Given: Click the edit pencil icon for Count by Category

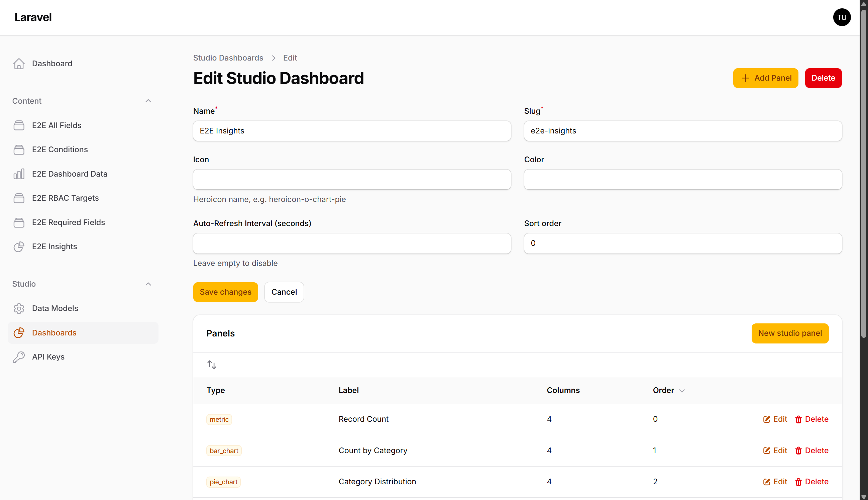Looking at the screenshot, I should pos(766,451).
